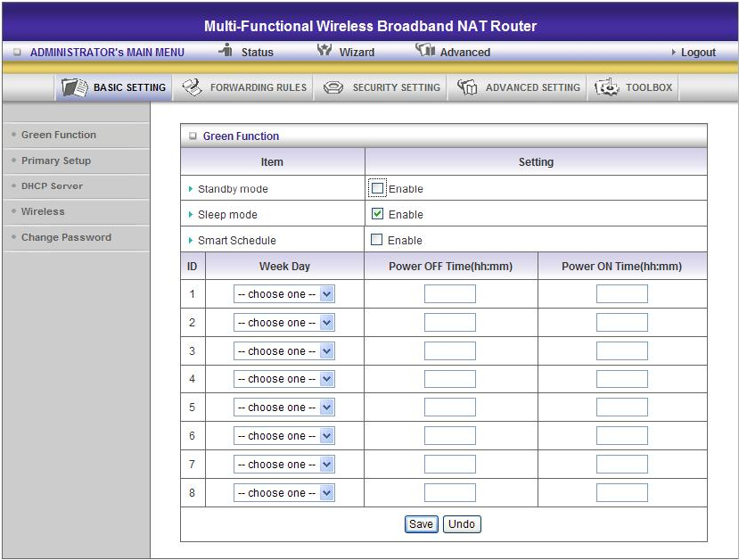739x560 pixels.
Task: Uncheck the Sleep mode Enable checkbox
Action: [x=377, y=214]
